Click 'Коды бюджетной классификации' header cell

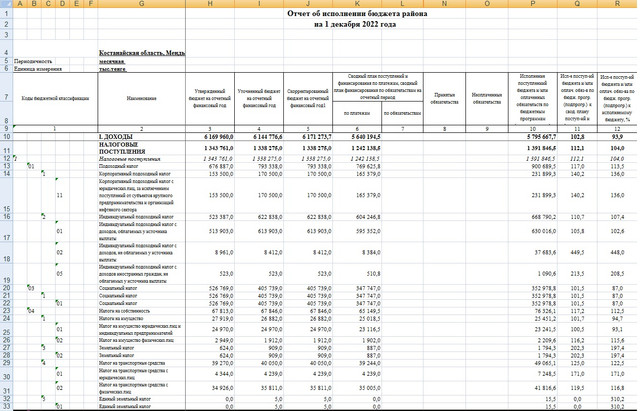pos(55,98)
